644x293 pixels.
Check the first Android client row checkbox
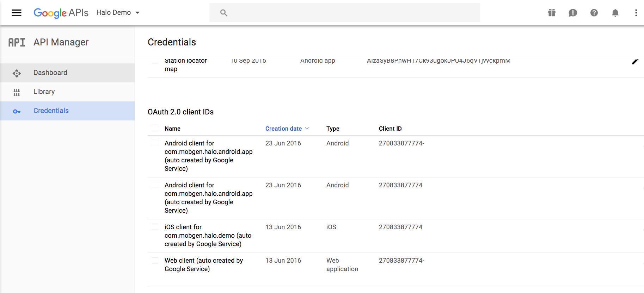coord(155,143)
